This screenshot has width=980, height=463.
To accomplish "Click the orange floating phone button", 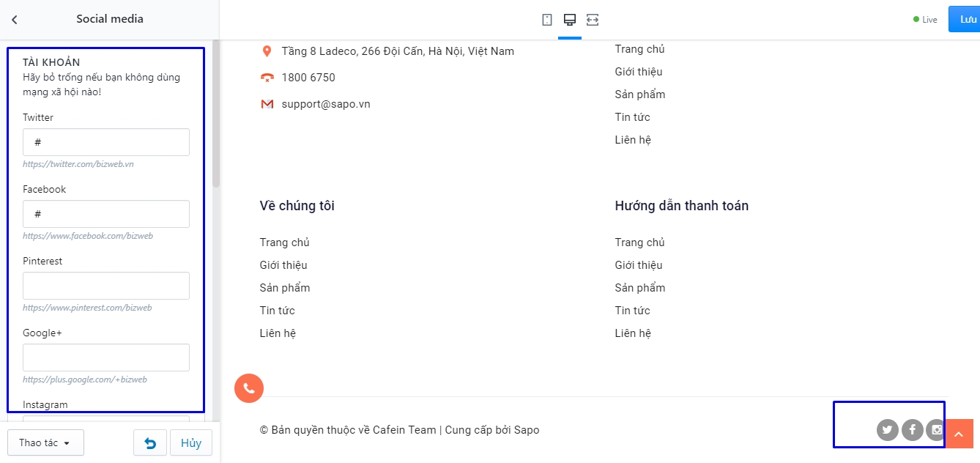I will [x=249, y=388].
